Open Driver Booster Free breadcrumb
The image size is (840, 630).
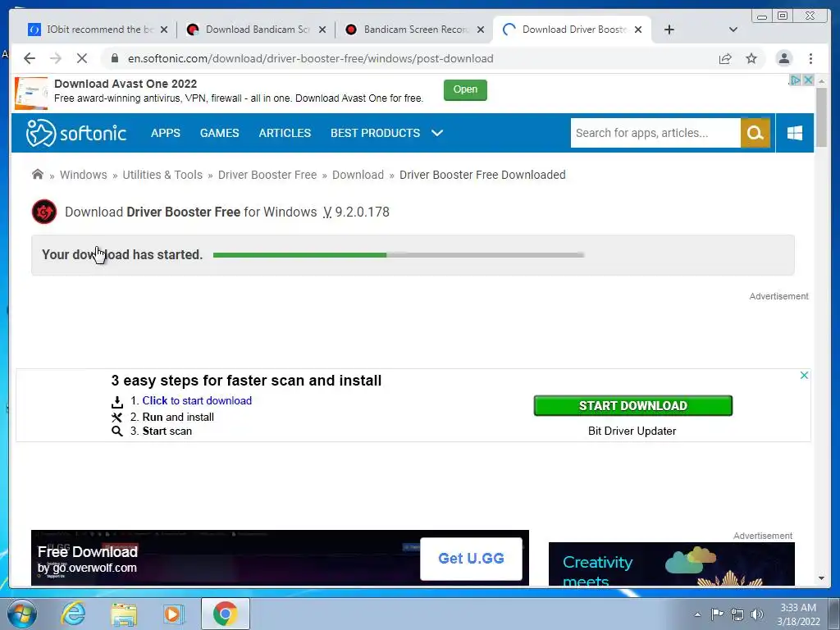coord(267,175)
